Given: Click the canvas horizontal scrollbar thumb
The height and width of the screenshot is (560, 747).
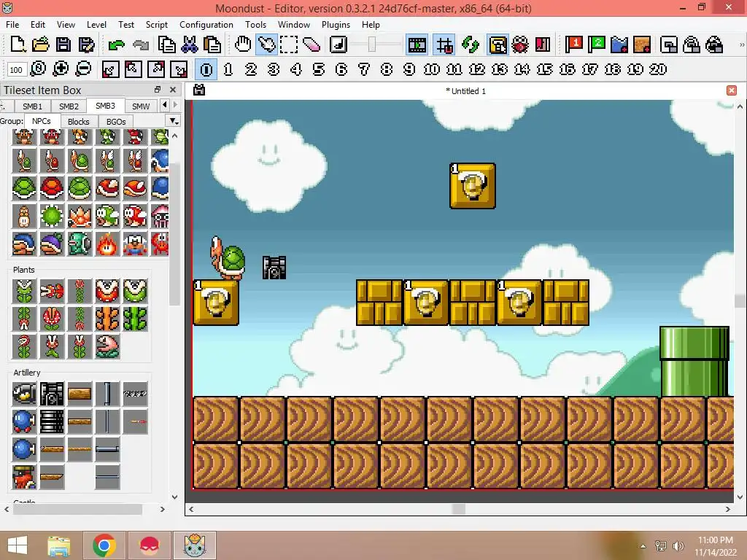Looking at the screenshot, I should pyautogui.click(x=458, y=509).
